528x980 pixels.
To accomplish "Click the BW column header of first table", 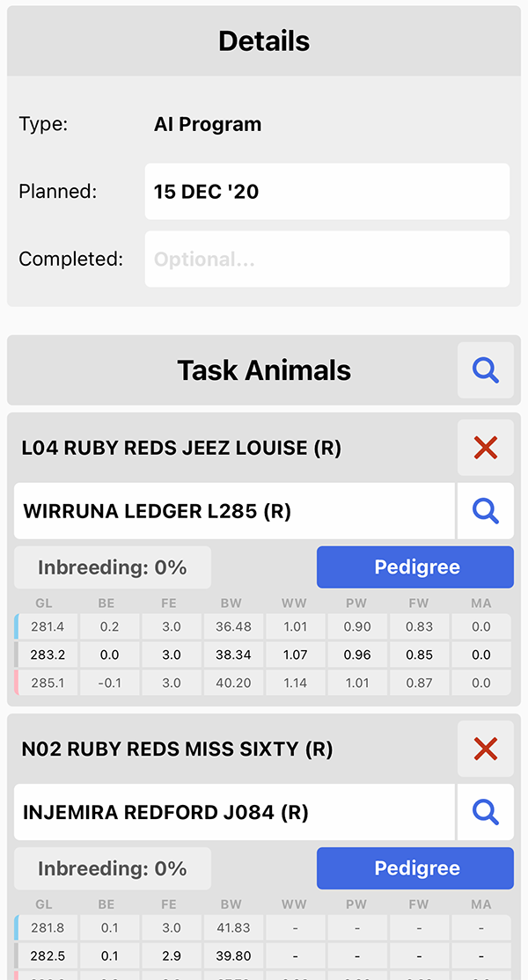I will point(231,603).
